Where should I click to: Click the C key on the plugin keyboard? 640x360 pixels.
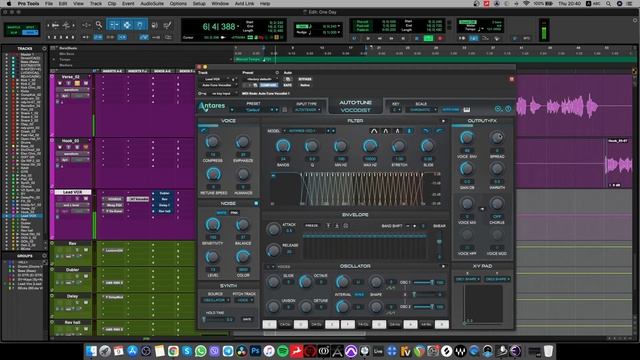point(269,324)
